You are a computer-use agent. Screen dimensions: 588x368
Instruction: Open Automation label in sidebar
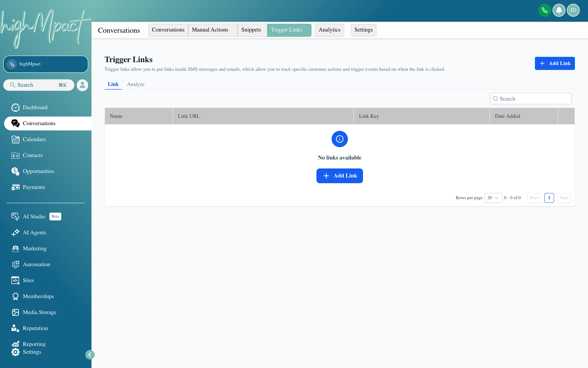[x=37, y=264]
